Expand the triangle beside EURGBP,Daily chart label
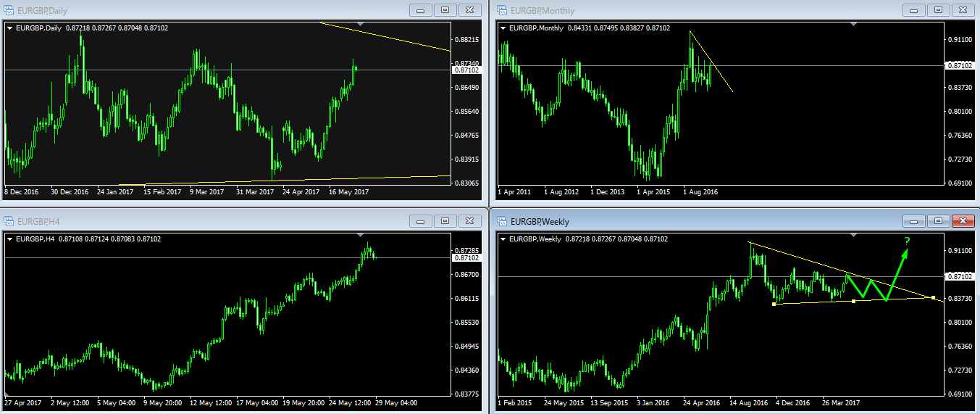 point(9,28)
